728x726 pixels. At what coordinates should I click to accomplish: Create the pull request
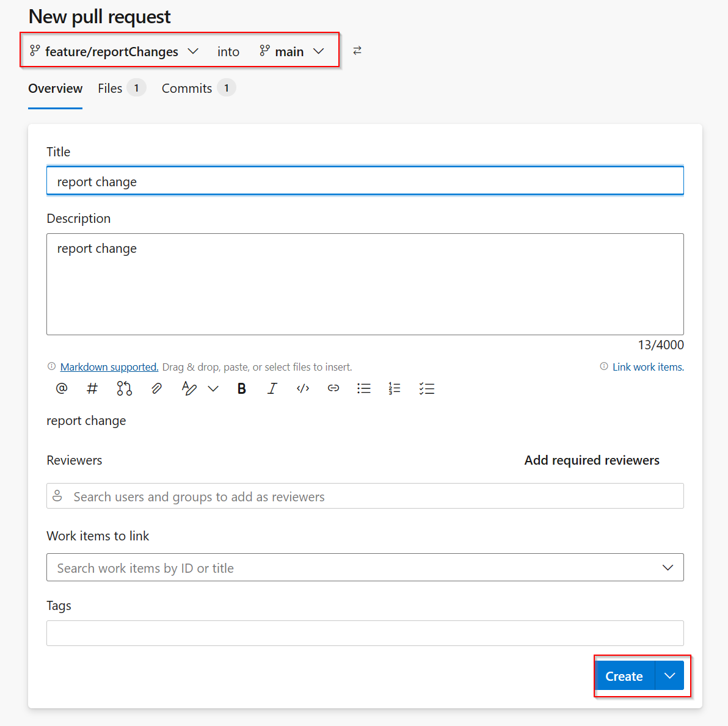(x=624, y=676)
